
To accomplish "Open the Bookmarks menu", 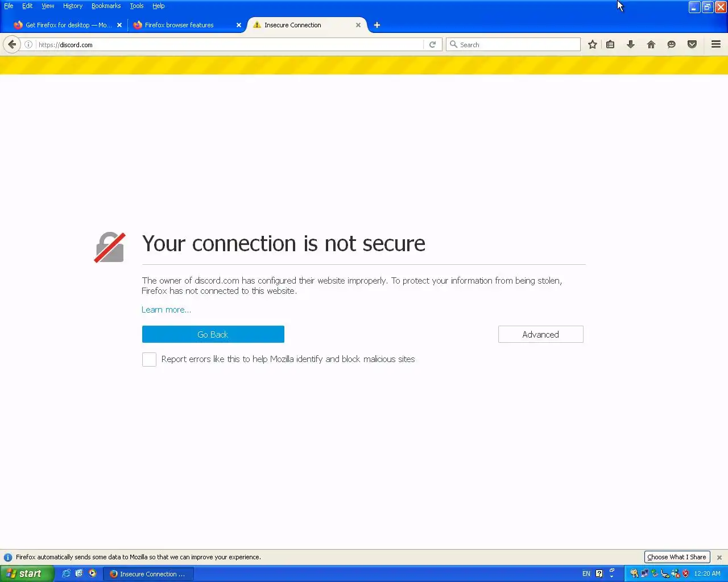I will [x=106, y=6].
